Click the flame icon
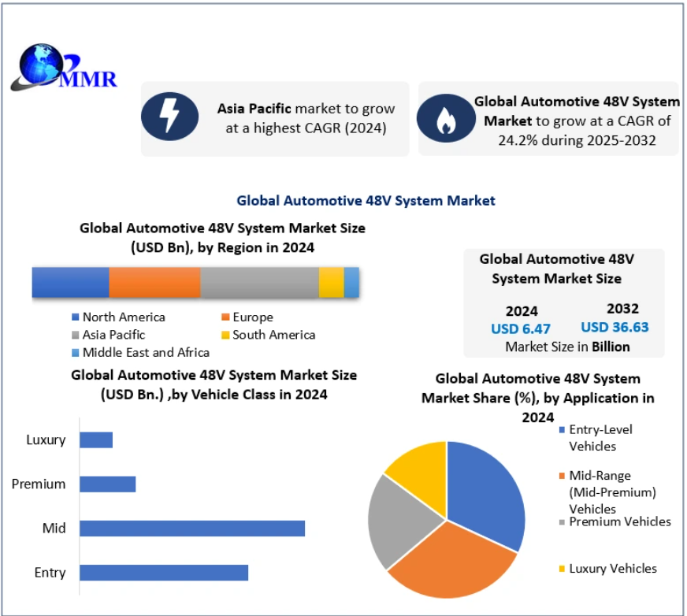The width and height of the screenshot is (687, 616). click(x=447, y=118)
